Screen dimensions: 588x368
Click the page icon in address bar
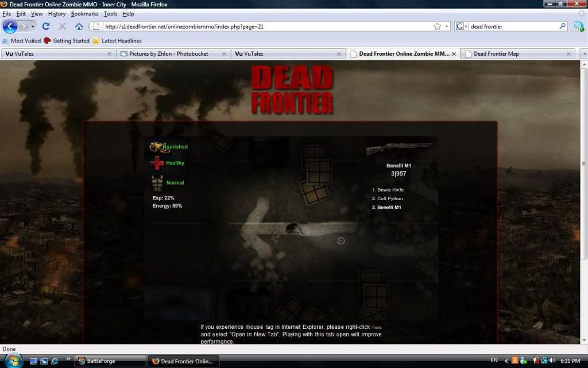[96, 26]
